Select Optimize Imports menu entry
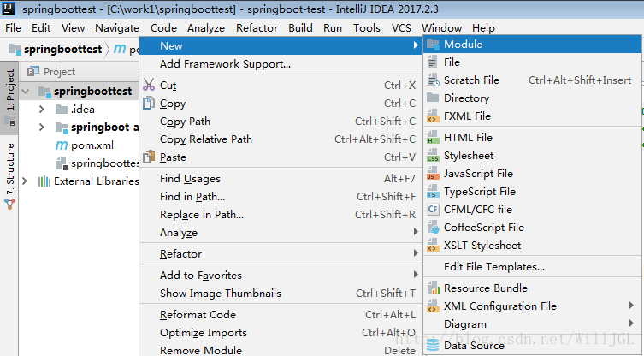This screenshot has height=356, width=644. pyautogui.click(x=281, y=333)
